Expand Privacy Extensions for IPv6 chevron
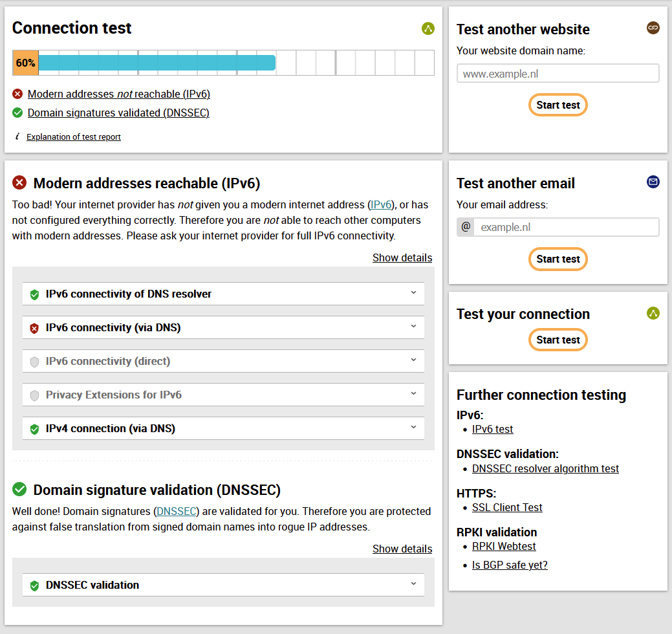 pos(413,393)
